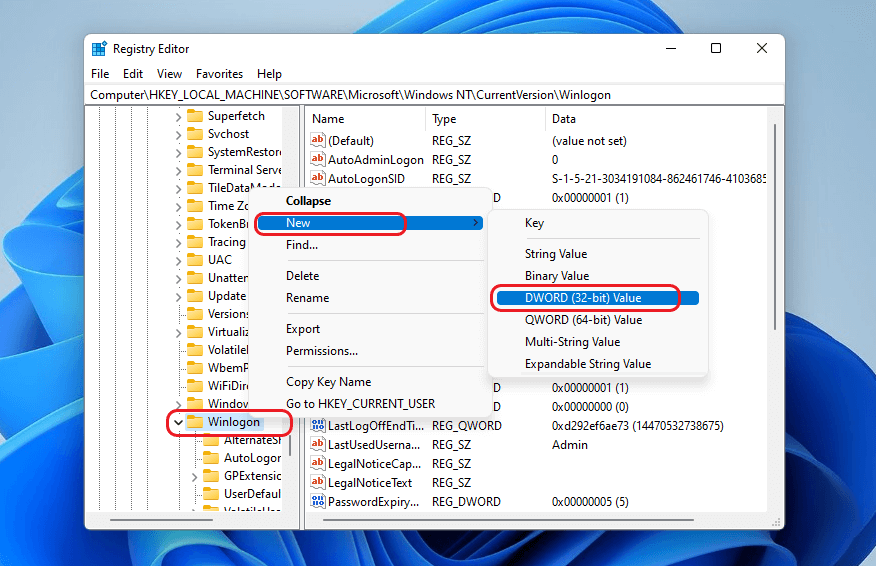Expand the Terminal Server key
The width and height of the screenshot is (876, 566).
point(178,170)
